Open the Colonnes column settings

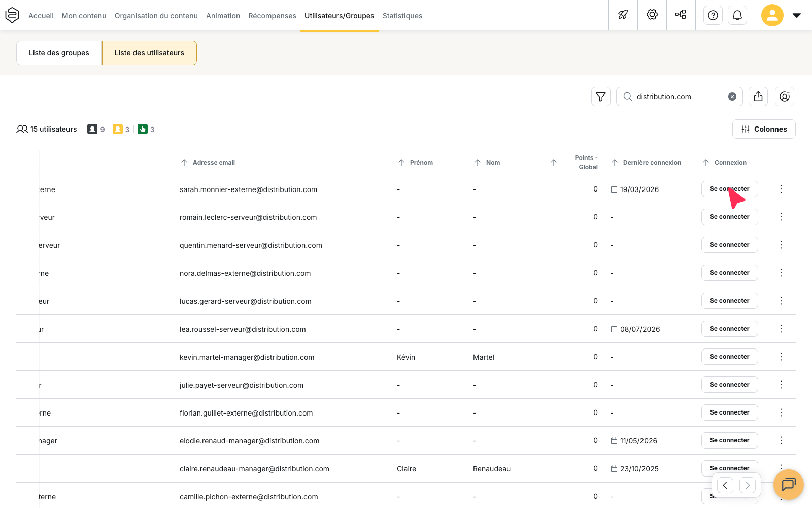764,129
